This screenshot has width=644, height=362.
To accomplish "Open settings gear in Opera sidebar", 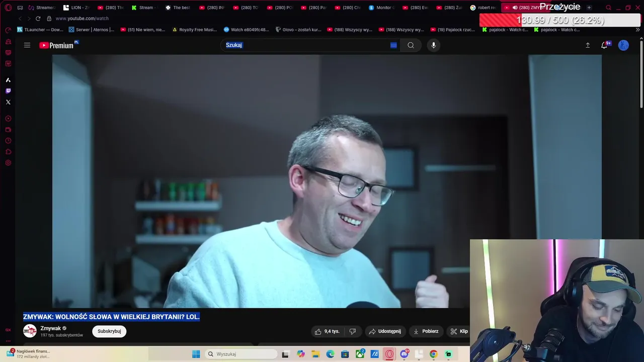I will tap(8, 163).
